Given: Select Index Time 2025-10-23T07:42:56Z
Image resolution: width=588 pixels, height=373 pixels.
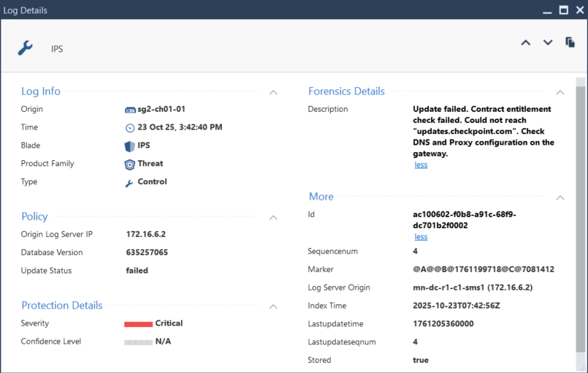Looking at the screenshot, I should (x=457, y=306).
